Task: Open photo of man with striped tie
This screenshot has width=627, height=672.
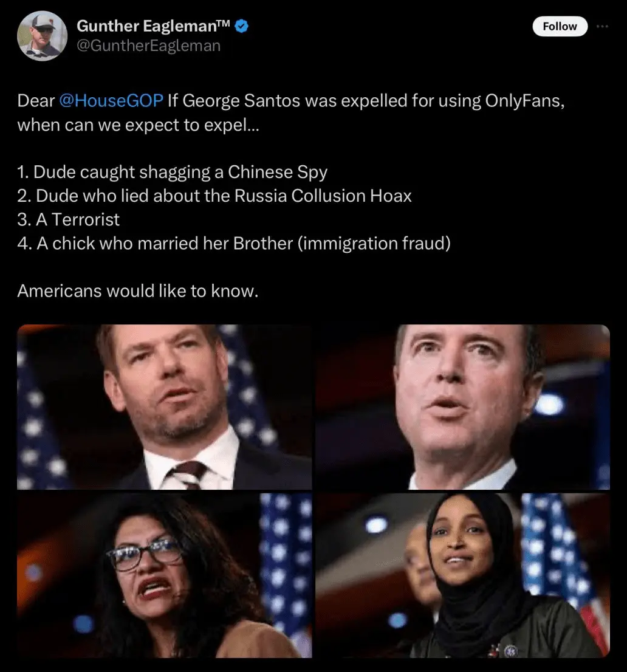Action: point(165,406)
